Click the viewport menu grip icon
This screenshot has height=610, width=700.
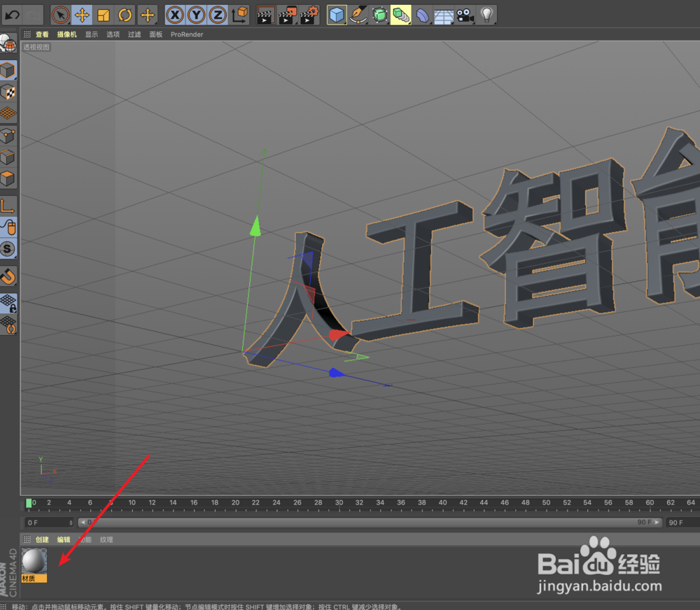(x=27, y=34)
